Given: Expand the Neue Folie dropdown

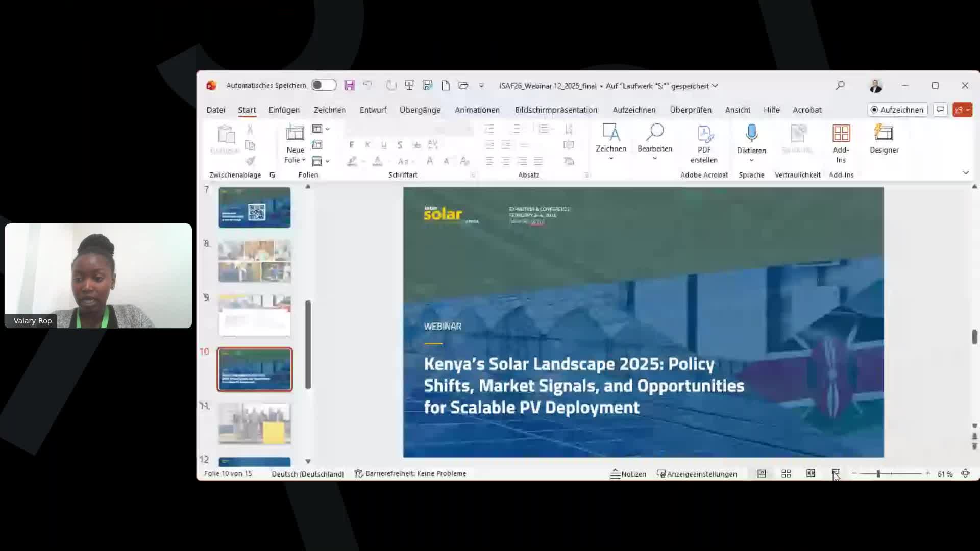Looking at the screenshot, I should click(x=303, y=160).
